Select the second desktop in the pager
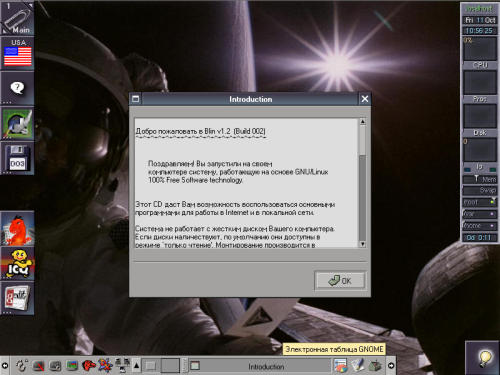This screenshot has width=500, height=375. click(170, 366)
